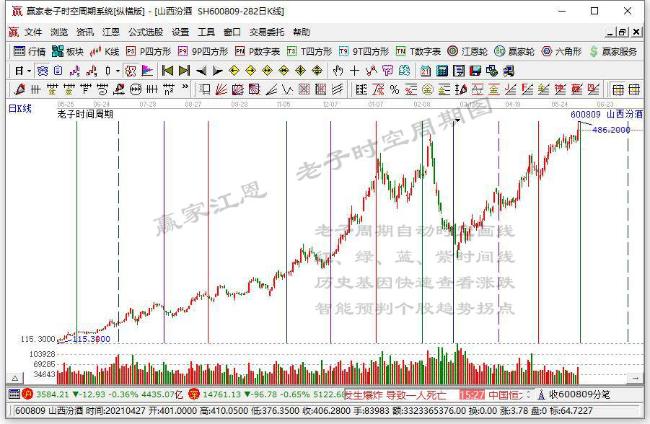Open the T数字表 tool

pos(418,51)
